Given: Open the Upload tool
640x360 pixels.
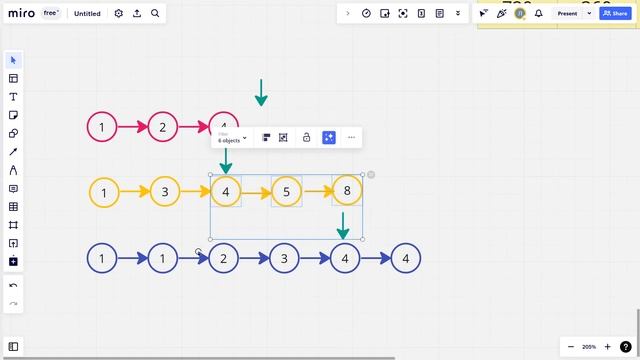Looking at the screenshot, I should [x=13, y=244].
